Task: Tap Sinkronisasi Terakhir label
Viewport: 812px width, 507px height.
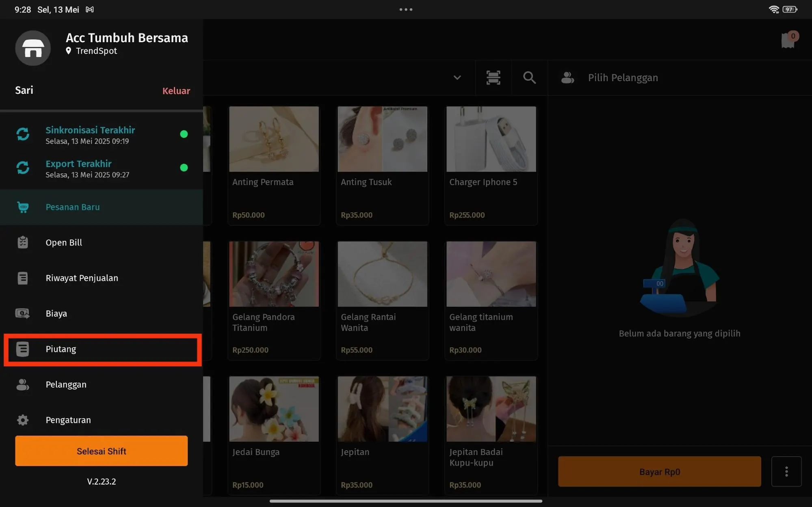Action: 90,130
